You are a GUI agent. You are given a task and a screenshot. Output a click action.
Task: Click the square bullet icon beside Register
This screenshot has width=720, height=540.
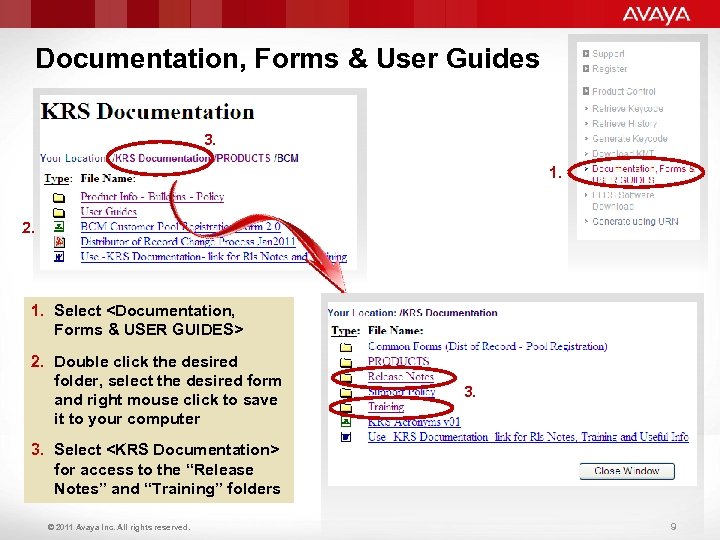point(586,69)
